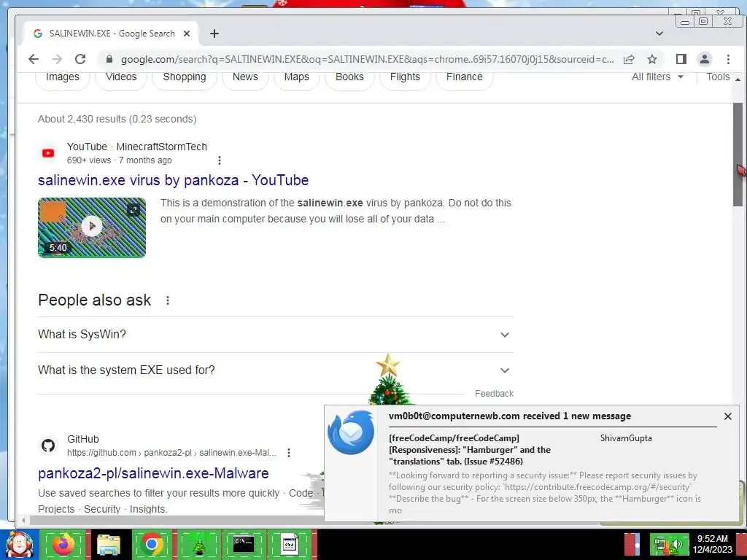Filter results by Maps
This screenshot has height=560, width=747.
click(x=297, y=77)
